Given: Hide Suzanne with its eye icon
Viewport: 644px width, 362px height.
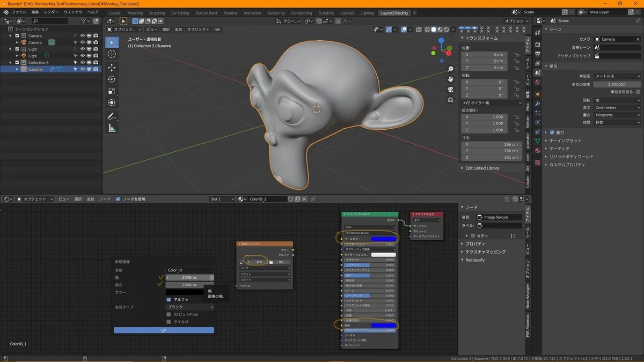Looking at the screenshot, I should coord(83,69).
